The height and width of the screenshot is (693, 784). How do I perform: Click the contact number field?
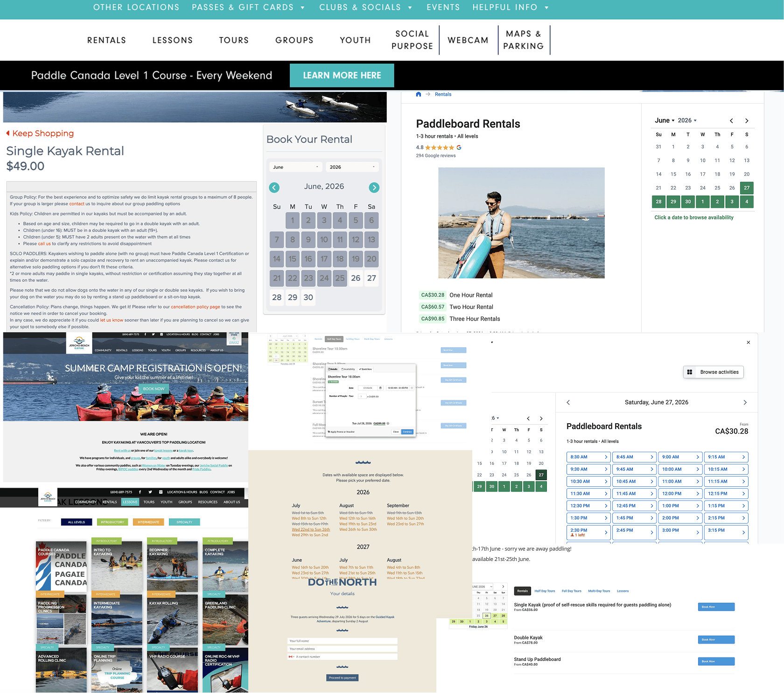342,657
